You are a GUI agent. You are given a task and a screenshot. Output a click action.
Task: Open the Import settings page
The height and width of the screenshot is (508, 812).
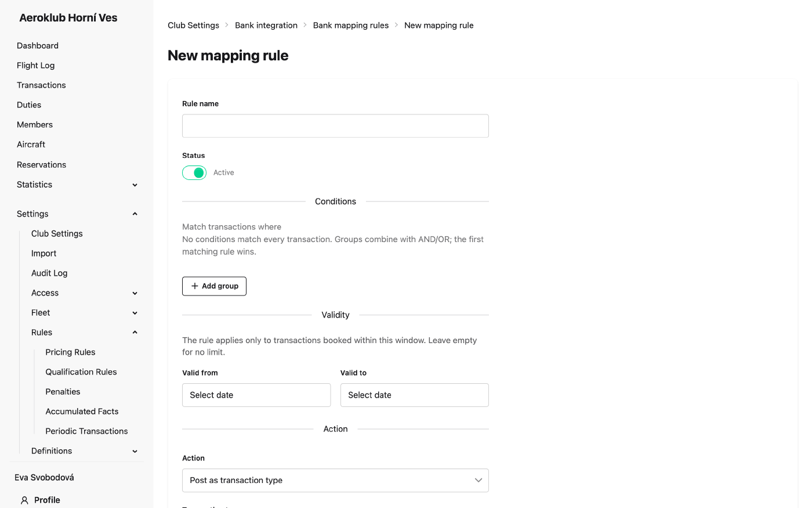point(43,253)
